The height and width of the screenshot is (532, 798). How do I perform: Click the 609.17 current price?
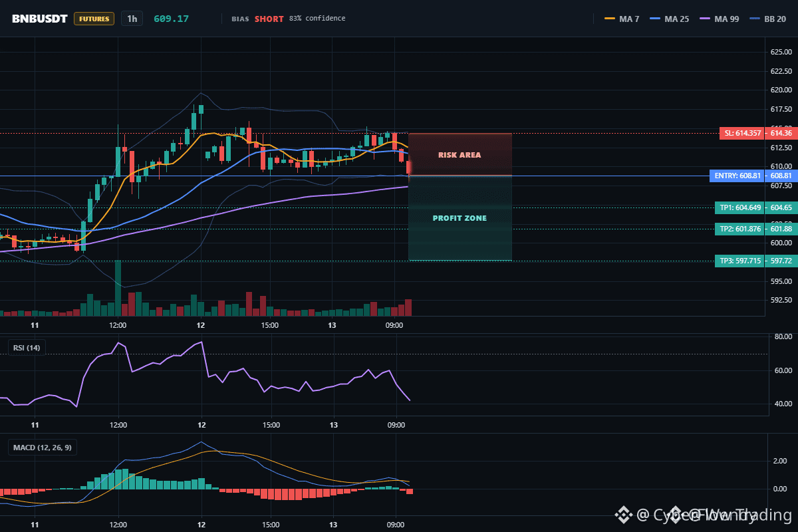click(171, 19)
